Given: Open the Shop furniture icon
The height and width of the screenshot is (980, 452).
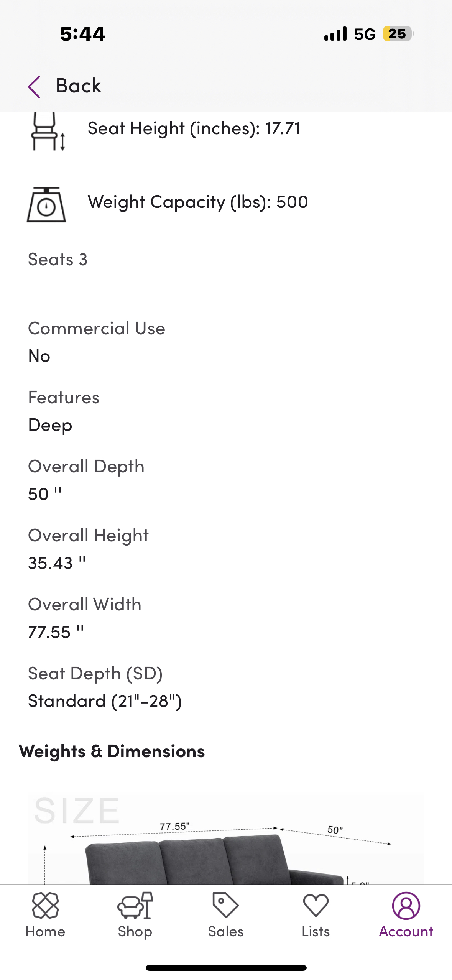Looking at the screenshot, I should (135, 905).
